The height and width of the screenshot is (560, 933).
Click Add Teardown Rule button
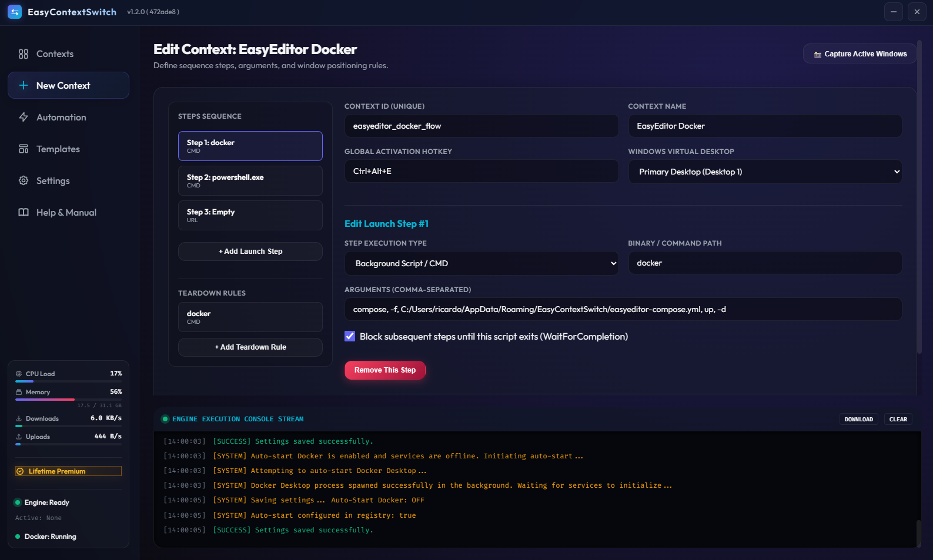tap(250, 347)
